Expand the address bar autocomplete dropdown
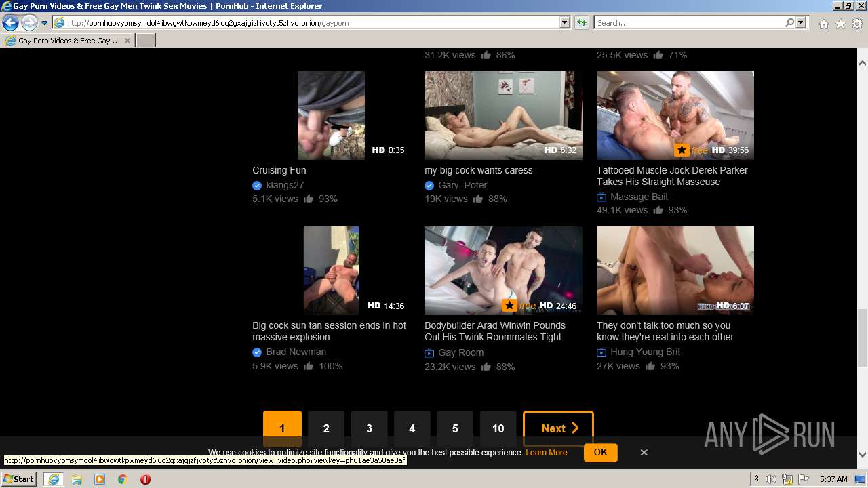Image resolution: width=868 pixels, height=488 pixels. (564, 23)
